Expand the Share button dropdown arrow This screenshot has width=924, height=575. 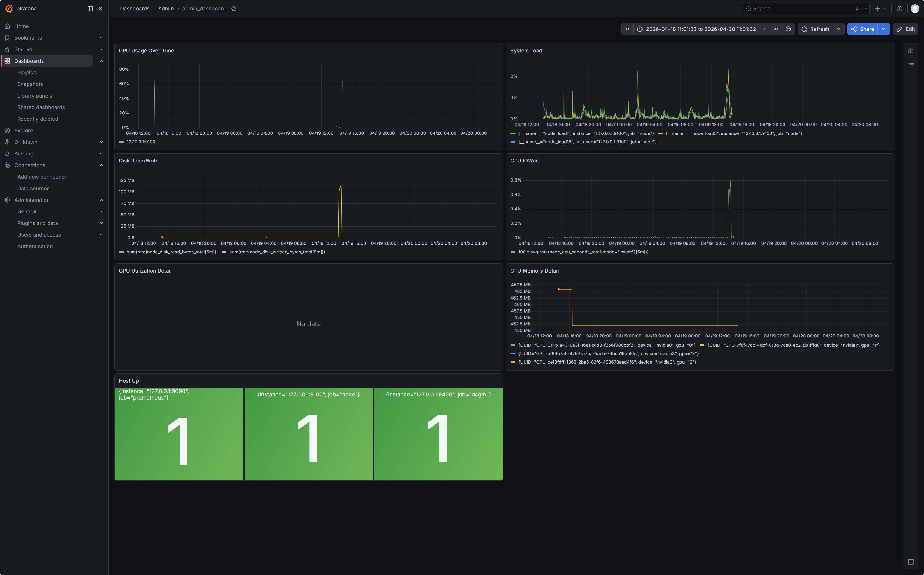884,29
